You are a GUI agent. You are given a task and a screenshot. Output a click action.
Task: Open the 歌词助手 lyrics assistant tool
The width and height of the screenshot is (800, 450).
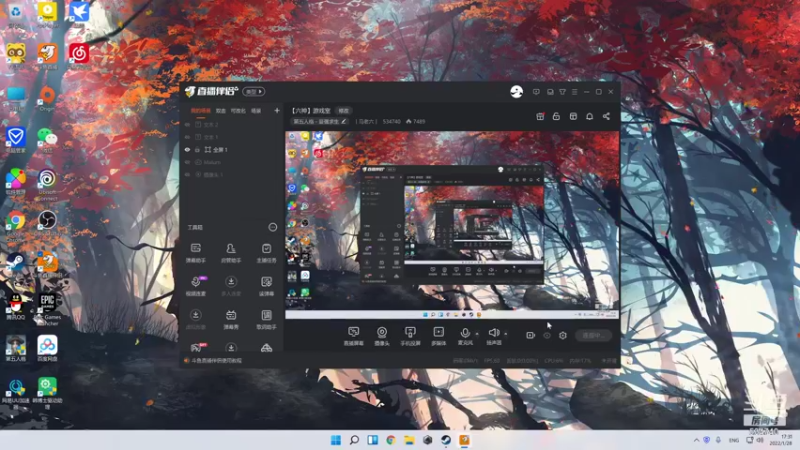click(x=266, y=319)
